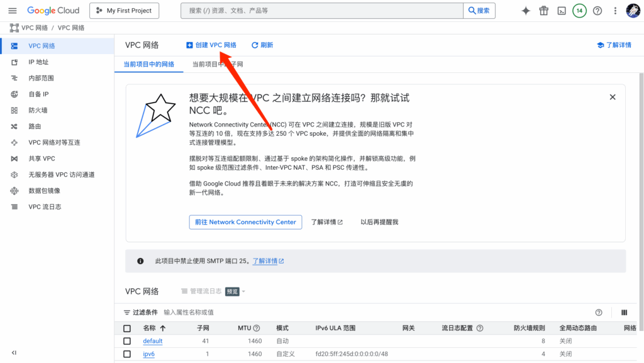The width and height of the screenshot is (644, 363).
Task: Check the default network row checkbox
Action: pyautogui.click(x=127, y=341)
